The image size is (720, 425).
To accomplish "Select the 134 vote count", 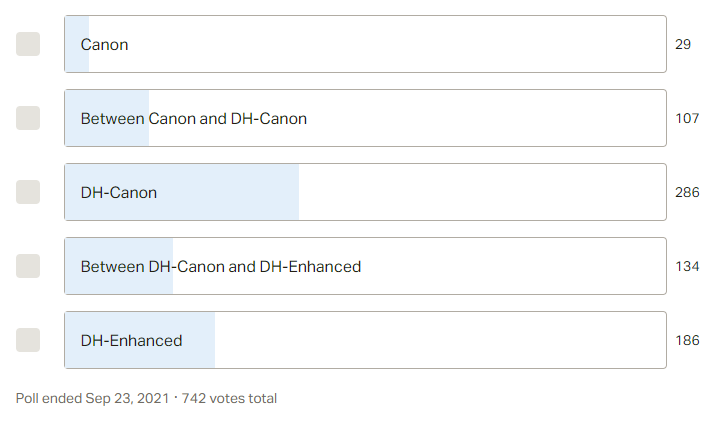I will (x=687, y=266).
